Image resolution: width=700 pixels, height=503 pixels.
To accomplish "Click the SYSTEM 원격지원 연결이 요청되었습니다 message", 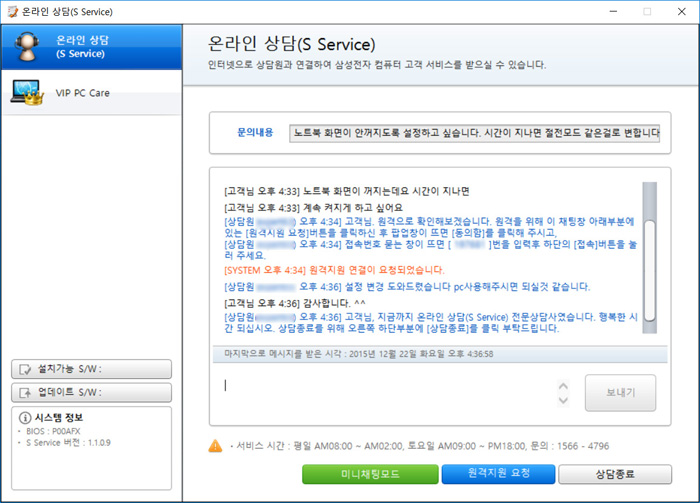I will click(x=334, y=270).
